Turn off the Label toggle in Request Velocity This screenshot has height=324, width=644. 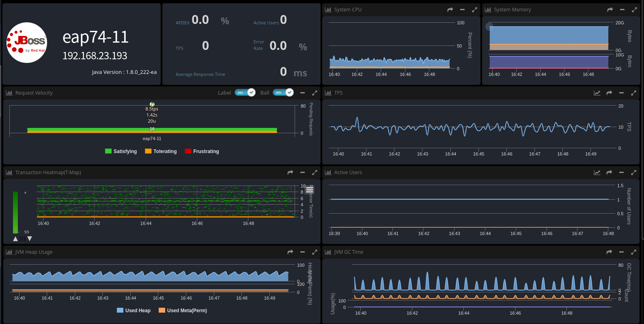point(245,93)
